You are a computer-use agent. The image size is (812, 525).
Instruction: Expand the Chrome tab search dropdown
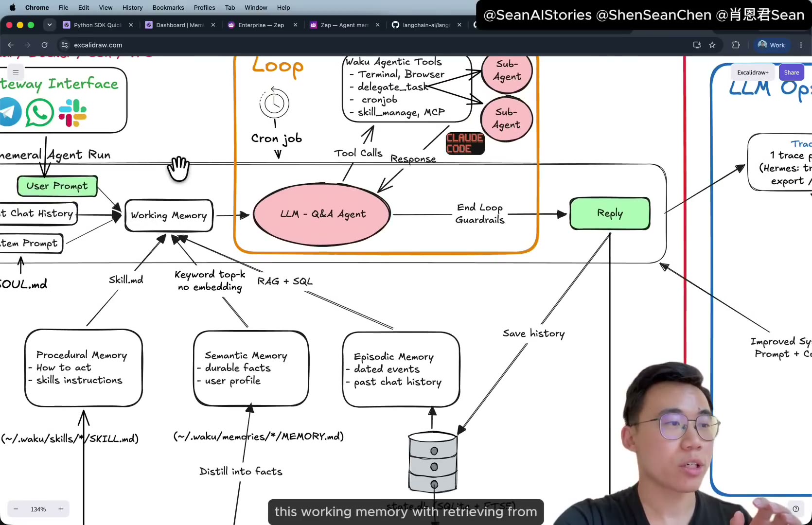coord(49,25)
